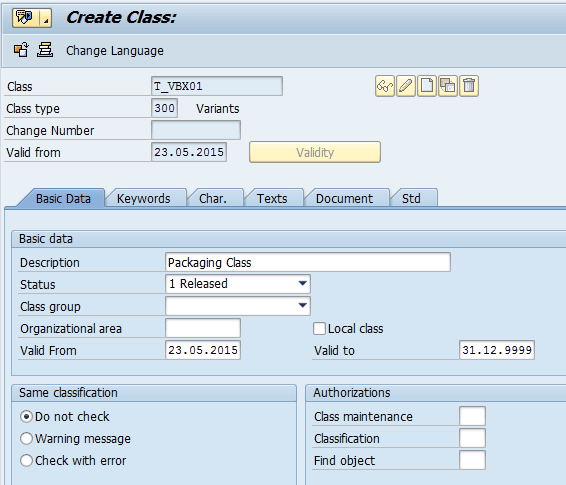Expand the Class group dropdown
The width and height of the screenshot is (566, 485).
click(x=238, y=306)
